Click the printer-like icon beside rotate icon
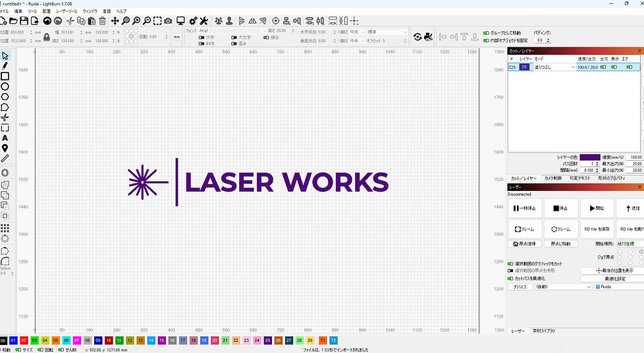 pos(429,37)
